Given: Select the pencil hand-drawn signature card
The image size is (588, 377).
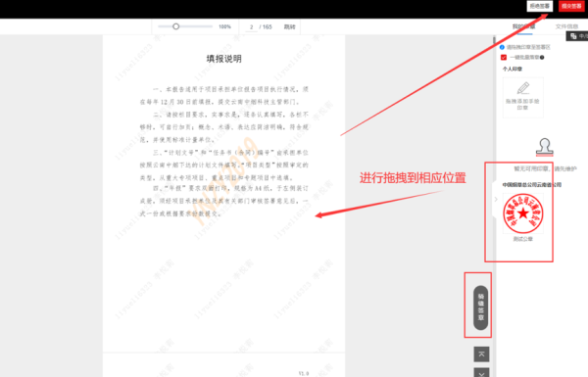Looking at the screenshot, I should pos(522,98).
